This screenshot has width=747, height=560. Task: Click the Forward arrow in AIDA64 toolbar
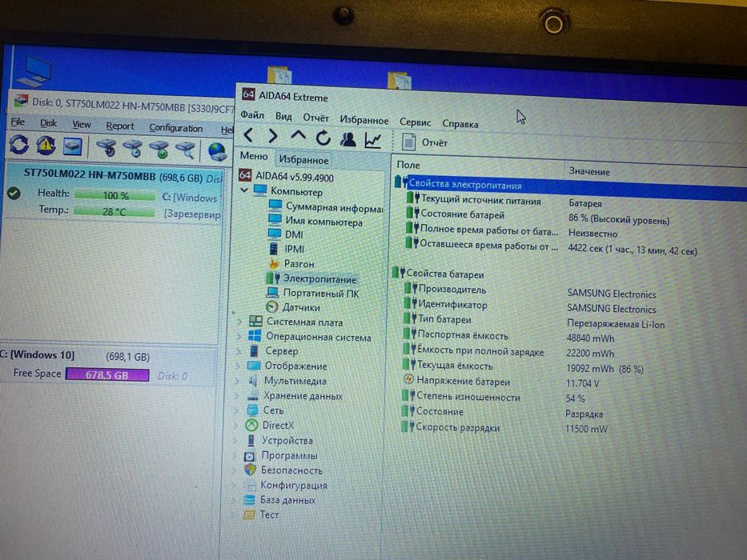point(272,136)
